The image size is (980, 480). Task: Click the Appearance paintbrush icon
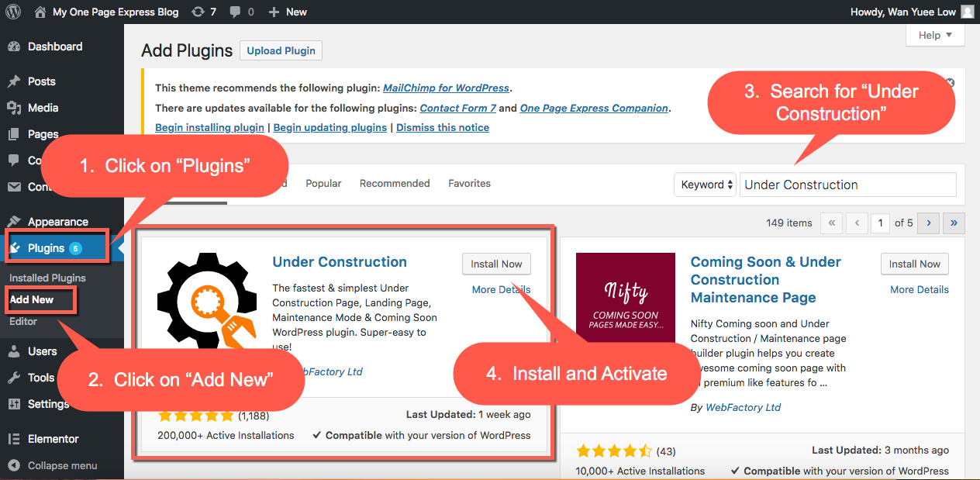click(14, 222)
